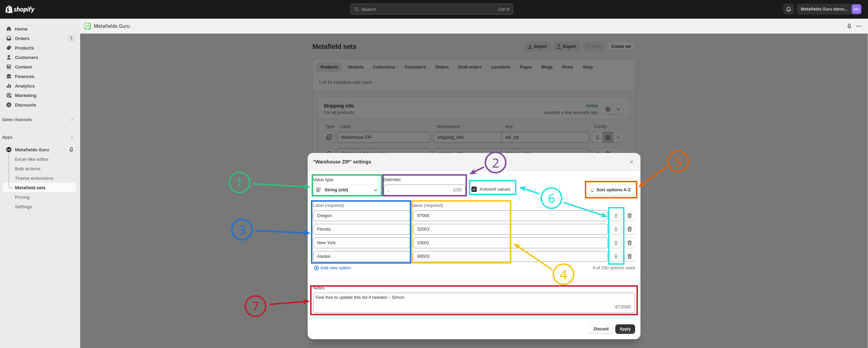Viewport: 868px width, 348px height.
Task: Click the Metafields Guru app logo in header
Action: 88,26
